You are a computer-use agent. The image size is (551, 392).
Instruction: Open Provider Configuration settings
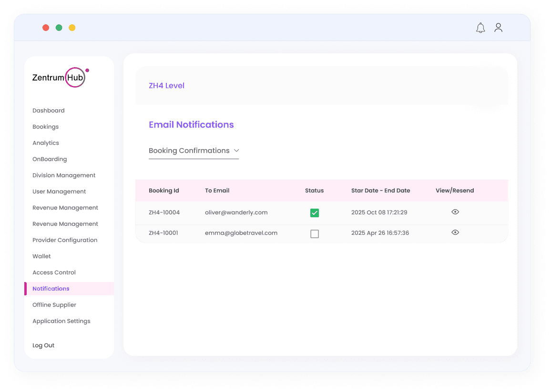coord(64,240)
